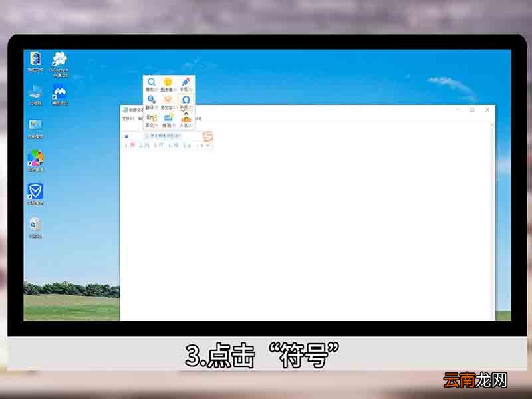Pick fourth candidate in the IME bar
Image resolution: width=532 pixels, height=399 pixels.
tap(173, 145)
